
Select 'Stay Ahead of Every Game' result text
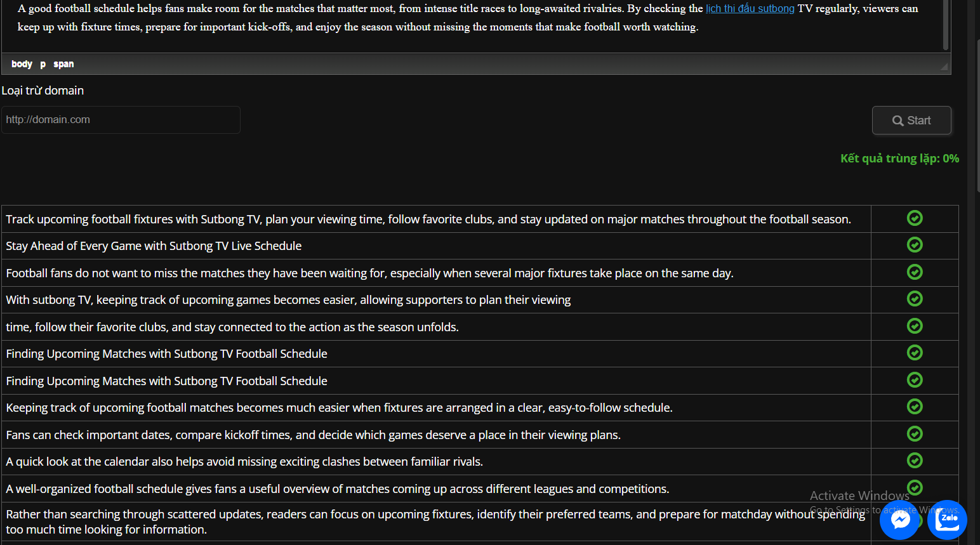154,246
